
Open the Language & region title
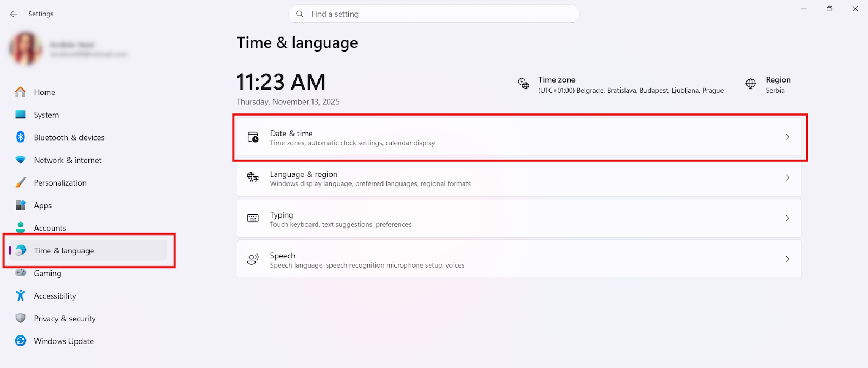[x=304, y=174]
